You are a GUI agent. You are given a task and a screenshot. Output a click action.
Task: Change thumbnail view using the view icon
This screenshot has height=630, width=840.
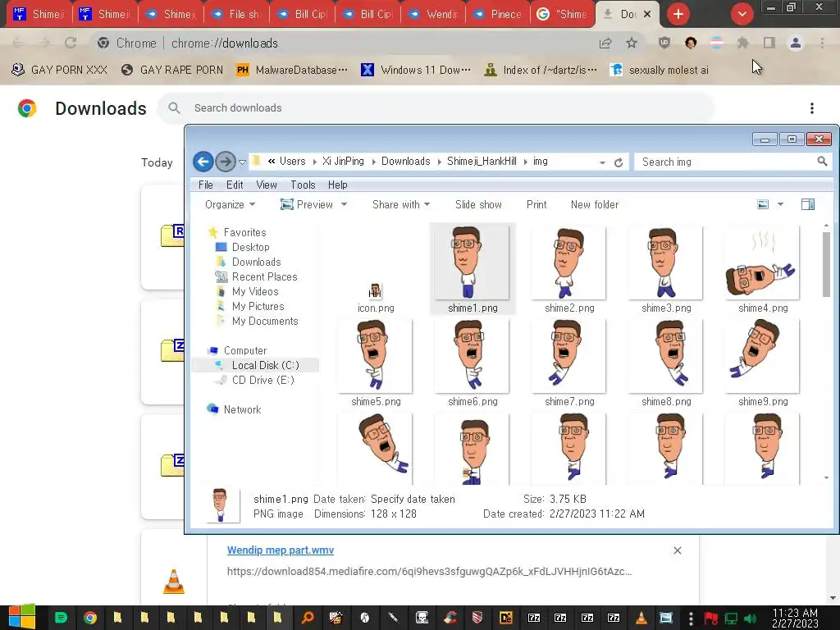(763, 204)
